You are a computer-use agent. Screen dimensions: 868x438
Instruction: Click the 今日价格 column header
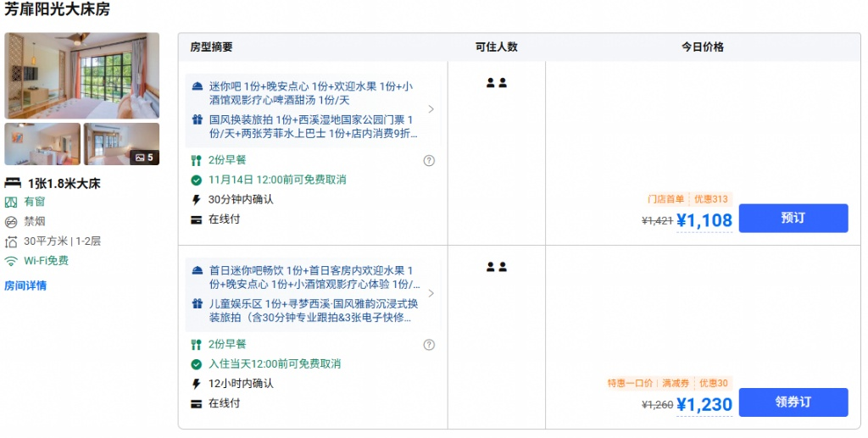coord(703,47)
